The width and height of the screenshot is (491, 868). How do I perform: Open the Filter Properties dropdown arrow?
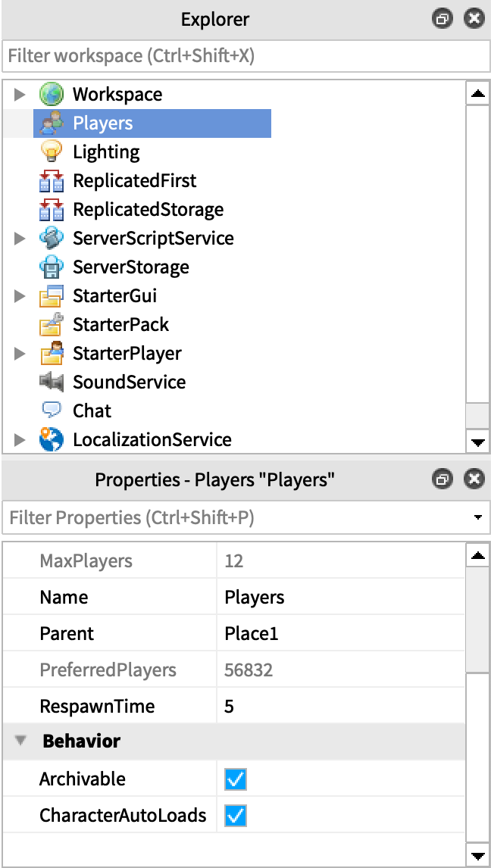tap(477, 519)
